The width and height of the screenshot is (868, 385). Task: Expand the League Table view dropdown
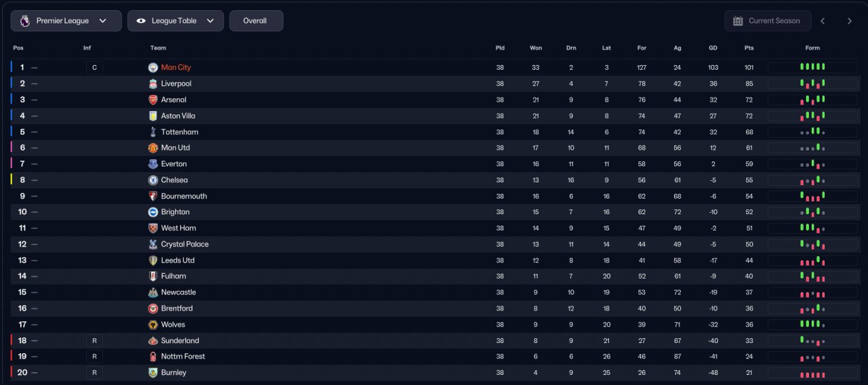tap(176, 21)
